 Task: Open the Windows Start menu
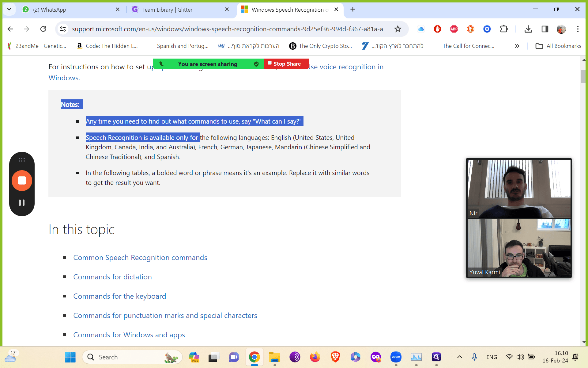[70, 357]
